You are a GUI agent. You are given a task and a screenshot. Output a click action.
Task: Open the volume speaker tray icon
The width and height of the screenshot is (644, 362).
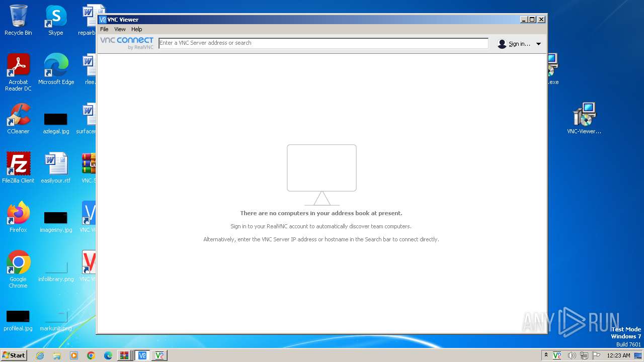tap(572, 355)
